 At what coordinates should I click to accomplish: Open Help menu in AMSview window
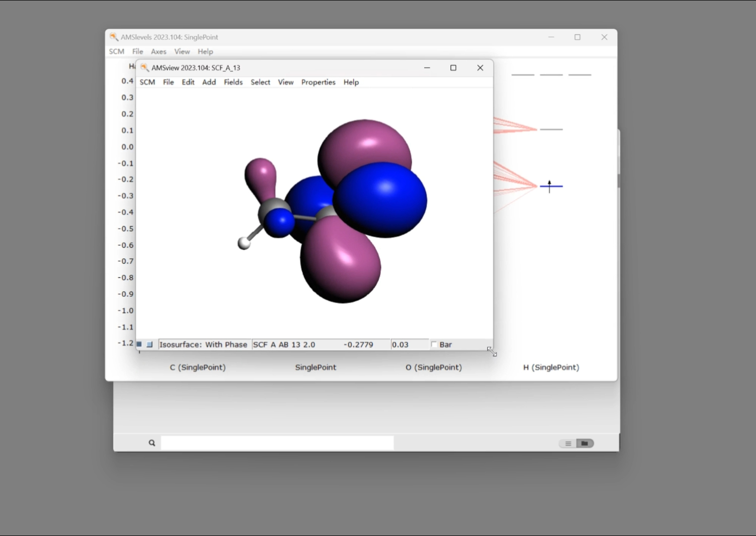pos(351,82)
